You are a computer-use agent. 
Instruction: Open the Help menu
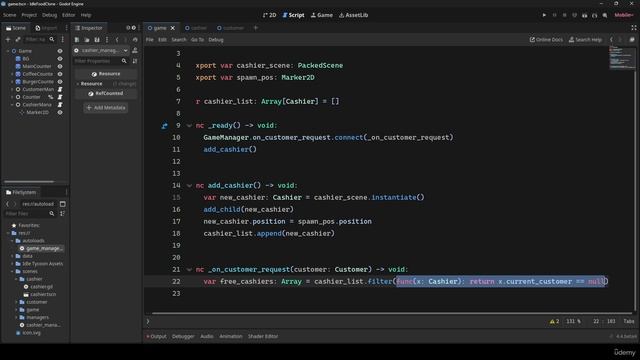(86, 15)
